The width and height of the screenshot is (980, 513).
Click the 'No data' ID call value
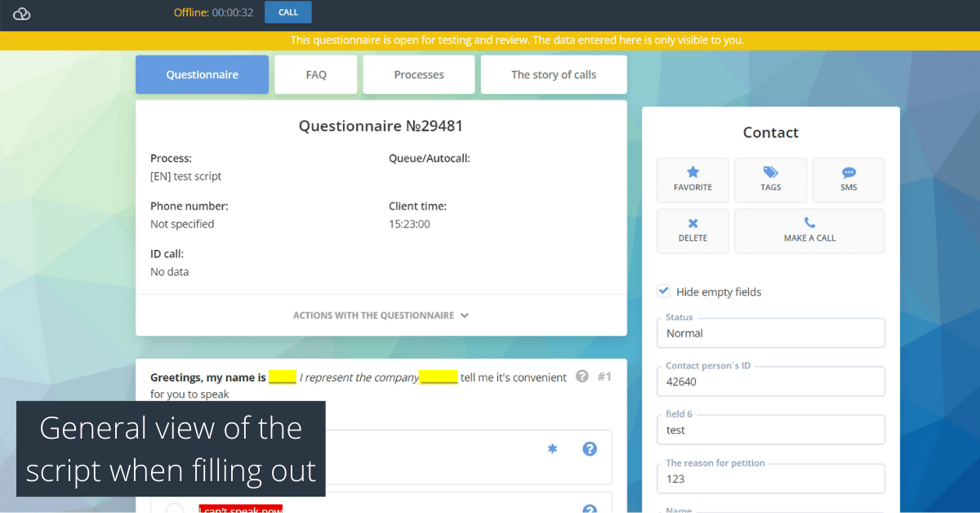point(169,271)
